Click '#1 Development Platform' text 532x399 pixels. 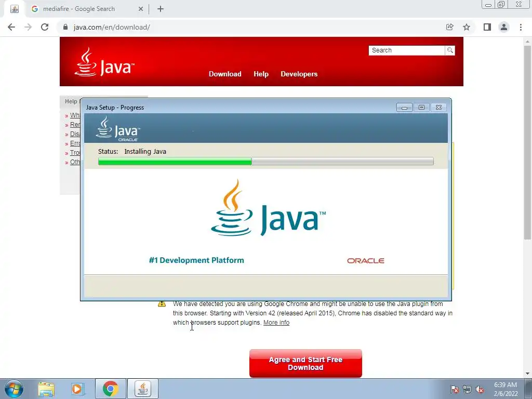(196, 260)
